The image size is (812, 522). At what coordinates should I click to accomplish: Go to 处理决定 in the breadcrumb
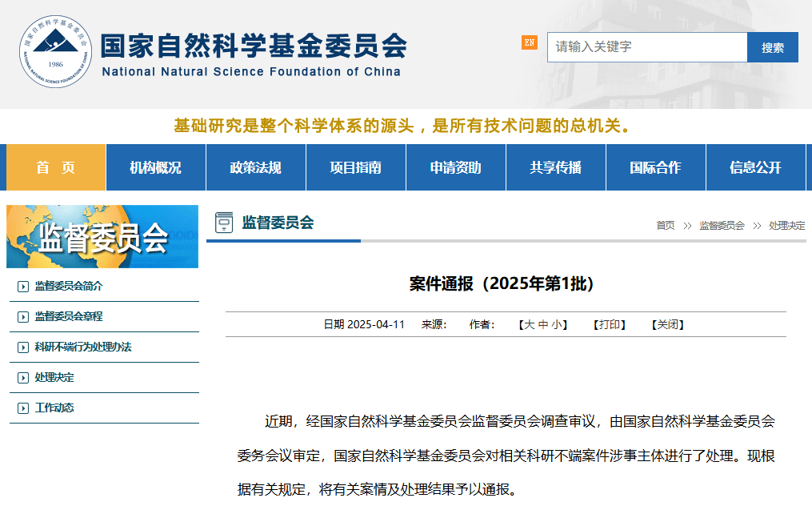coord(787,226)
